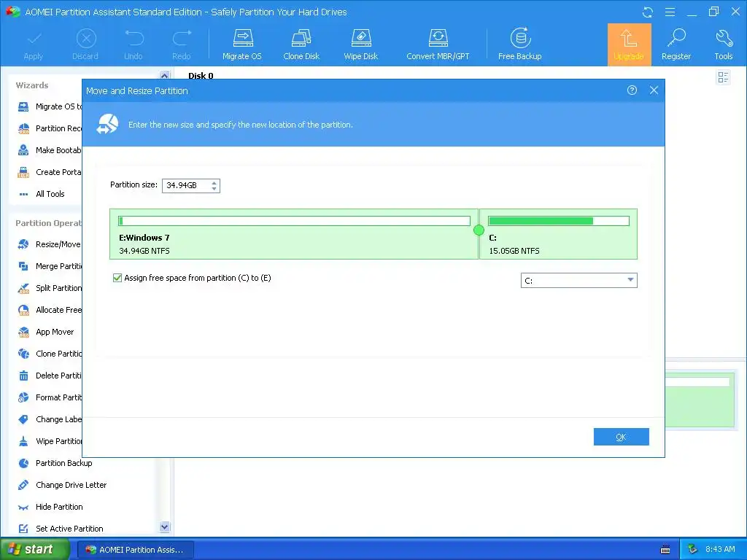747x560 pixels.
Task: Open help in Move and Resize dialog
Action: (x=632, y=90)
